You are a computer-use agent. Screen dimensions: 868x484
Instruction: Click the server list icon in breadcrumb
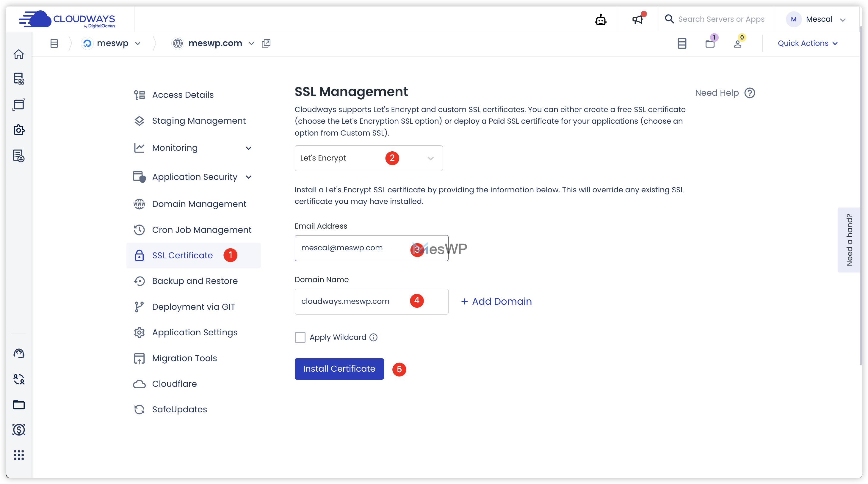[x=54, y=43]
